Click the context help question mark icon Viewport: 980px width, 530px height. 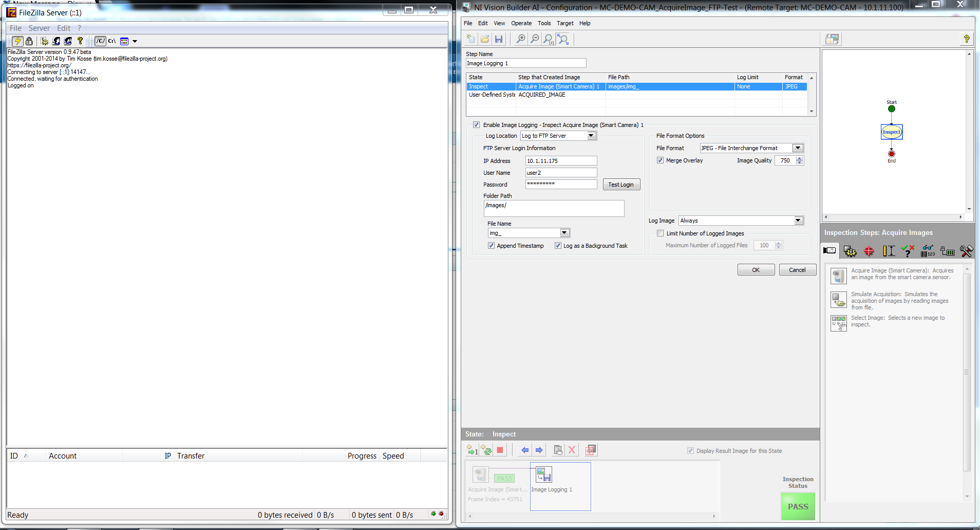tap(966, 39)
